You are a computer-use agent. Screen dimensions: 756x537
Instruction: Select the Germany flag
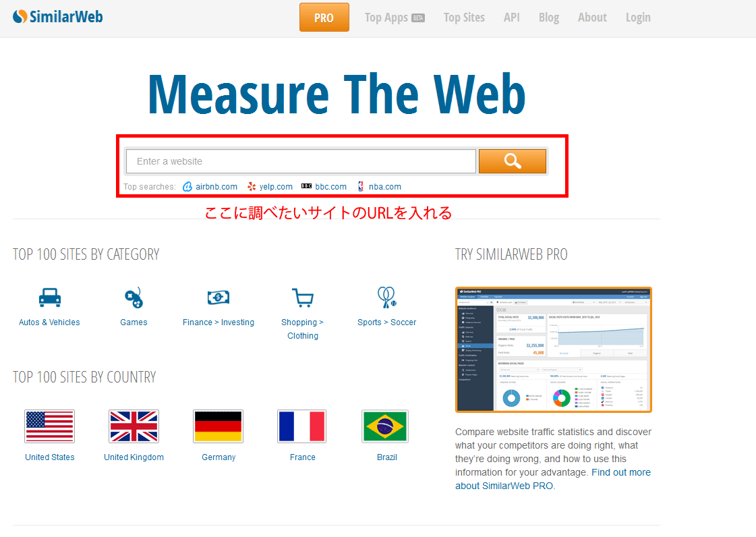tap(218, 426)
